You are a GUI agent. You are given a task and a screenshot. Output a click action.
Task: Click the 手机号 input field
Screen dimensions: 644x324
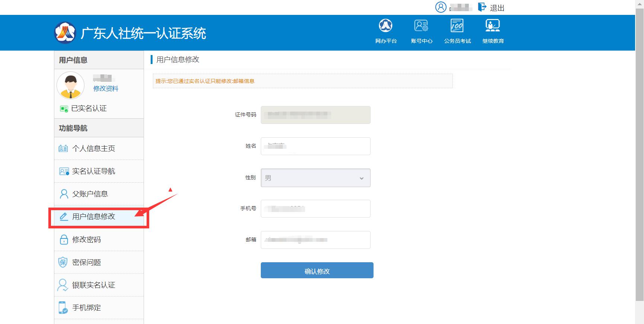click(315, 209)
